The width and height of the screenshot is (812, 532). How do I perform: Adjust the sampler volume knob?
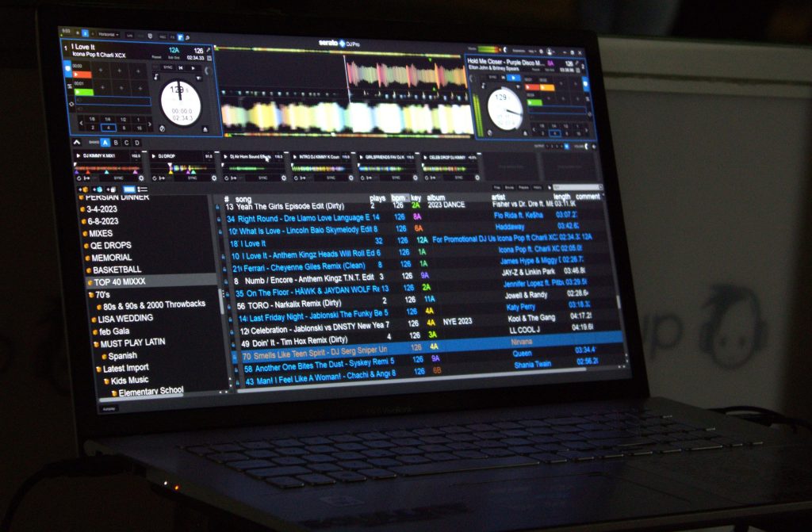click(587, 147)
